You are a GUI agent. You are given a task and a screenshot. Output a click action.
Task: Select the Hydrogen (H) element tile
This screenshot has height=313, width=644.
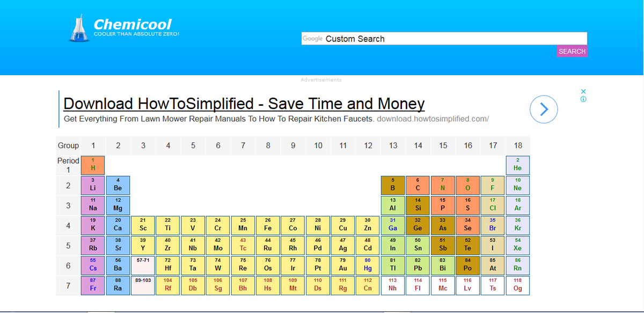93,165
